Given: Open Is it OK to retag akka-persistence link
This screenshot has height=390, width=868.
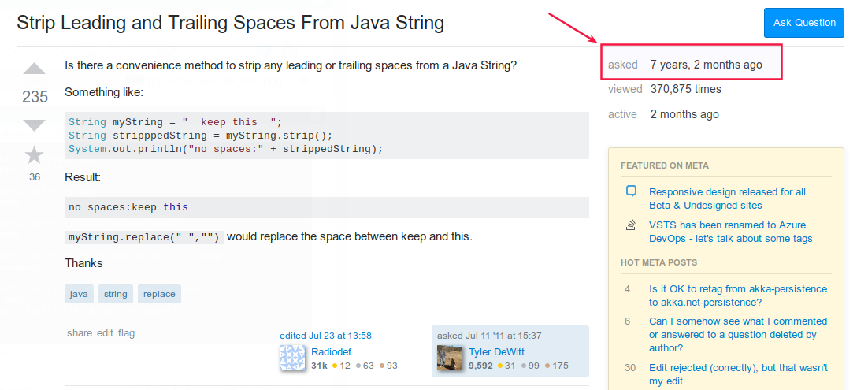Looking at the screenshot, I should point(738,295).
